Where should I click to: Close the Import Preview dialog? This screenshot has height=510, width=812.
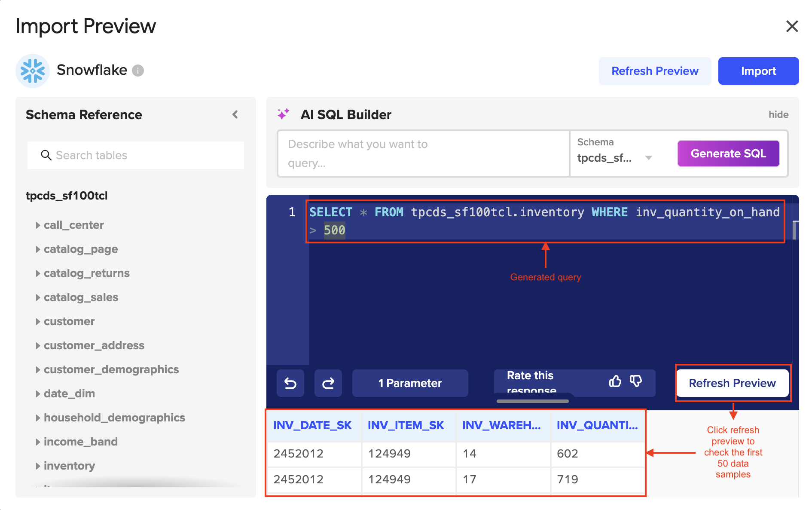click(792, 26)
